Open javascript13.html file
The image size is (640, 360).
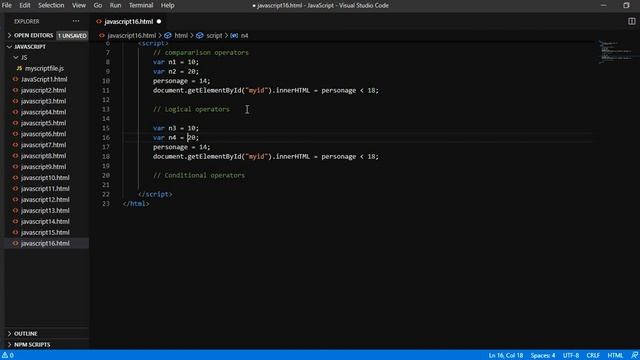coord(45,211)
